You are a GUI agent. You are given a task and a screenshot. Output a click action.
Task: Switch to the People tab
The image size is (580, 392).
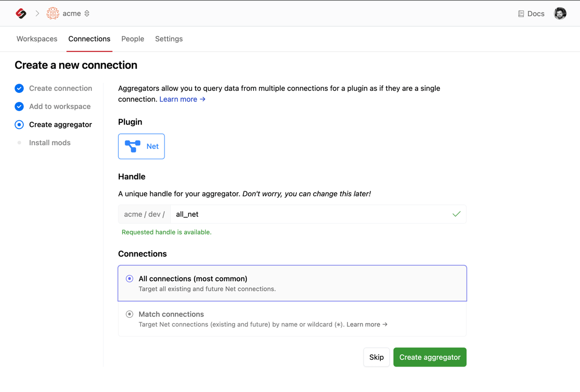133,39
